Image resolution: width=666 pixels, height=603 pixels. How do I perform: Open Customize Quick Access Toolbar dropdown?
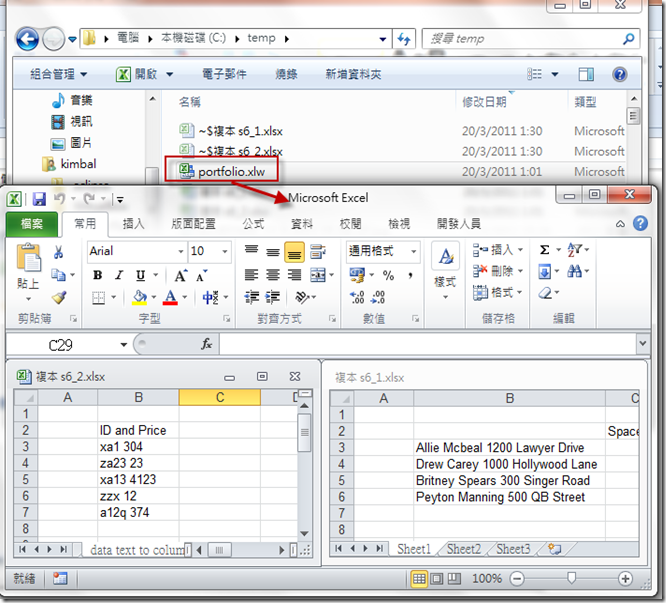point(120,199)
